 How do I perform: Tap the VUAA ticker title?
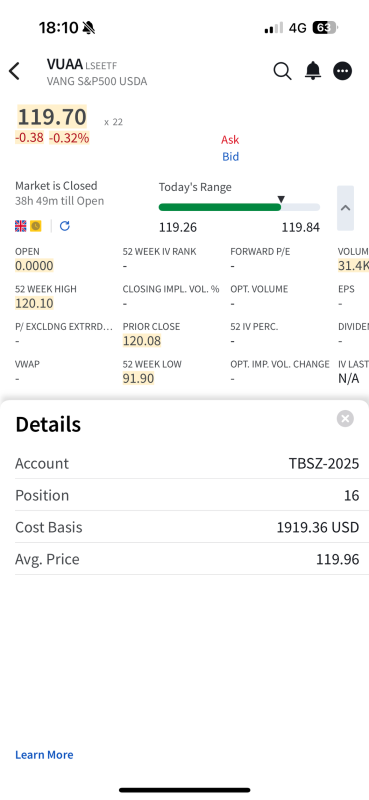click(65, 64)
